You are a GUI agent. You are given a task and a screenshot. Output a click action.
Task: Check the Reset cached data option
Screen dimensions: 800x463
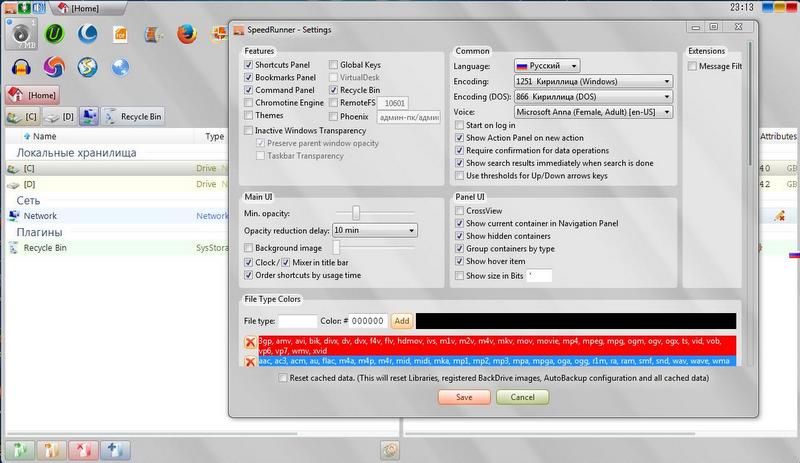click(x=283, y=378)
